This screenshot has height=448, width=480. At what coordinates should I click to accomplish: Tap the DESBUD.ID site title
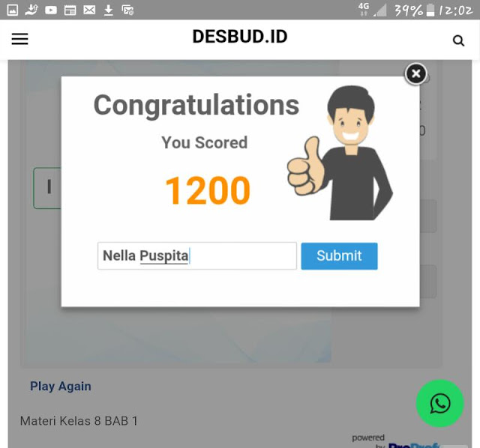[240, 37]
